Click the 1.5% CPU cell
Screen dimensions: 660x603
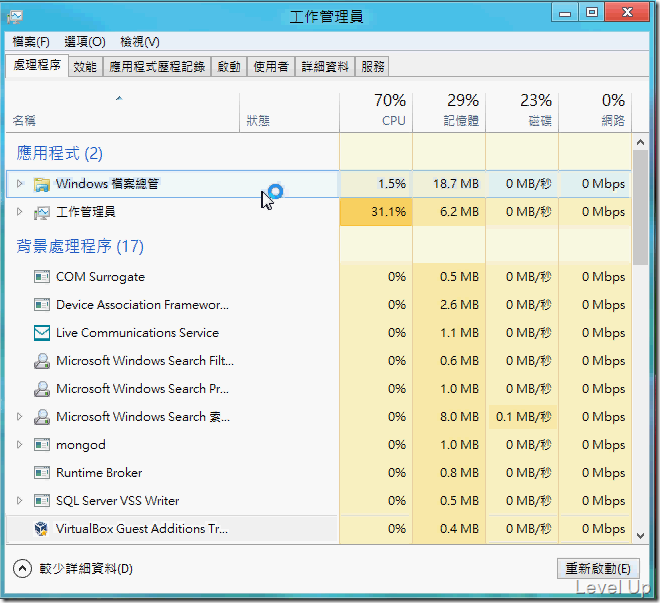(375, 184)
